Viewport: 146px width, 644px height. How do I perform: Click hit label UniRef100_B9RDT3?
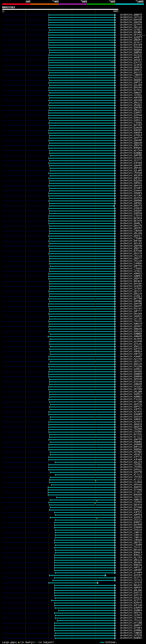(131, 522)
